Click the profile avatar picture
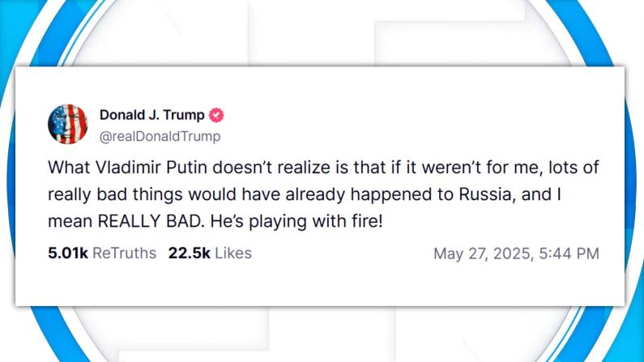Viewport: 644px width, 362px height. click(69, 125)
